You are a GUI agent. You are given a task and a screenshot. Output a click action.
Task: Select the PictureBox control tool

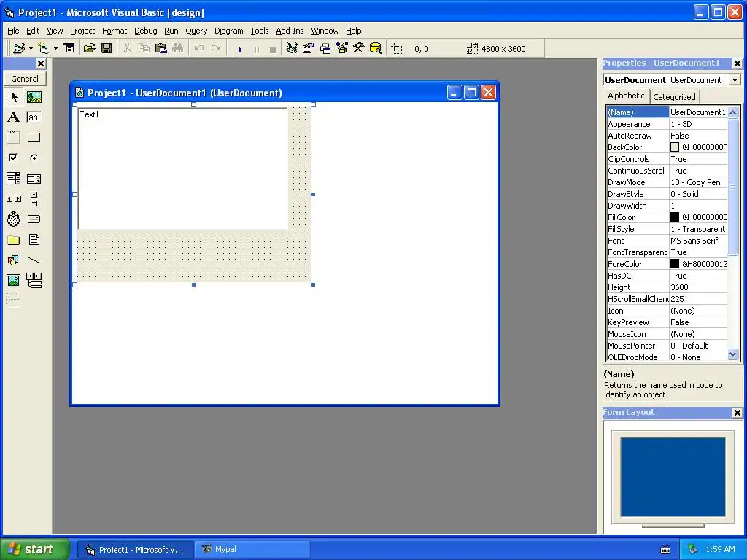(34, 97)
